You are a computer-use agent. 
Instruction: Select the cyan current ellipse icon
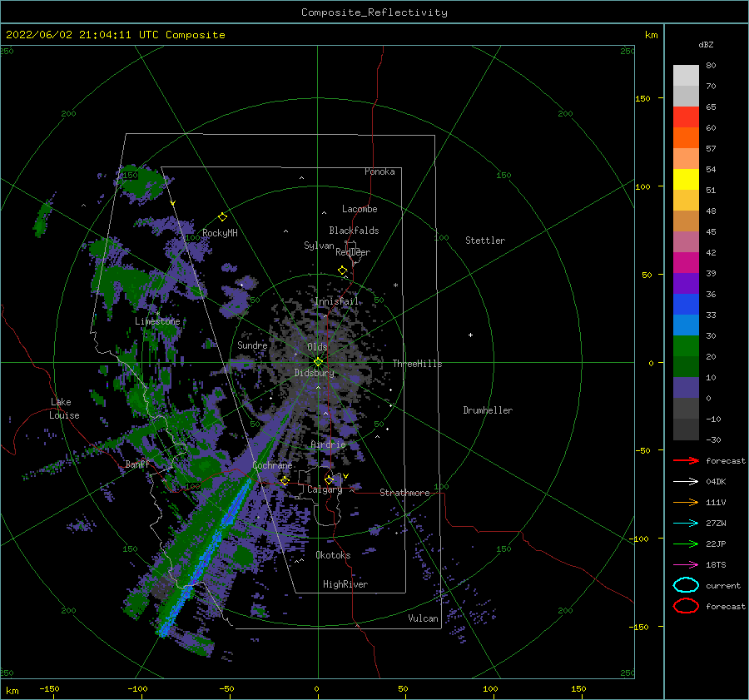tap(686, 585)
